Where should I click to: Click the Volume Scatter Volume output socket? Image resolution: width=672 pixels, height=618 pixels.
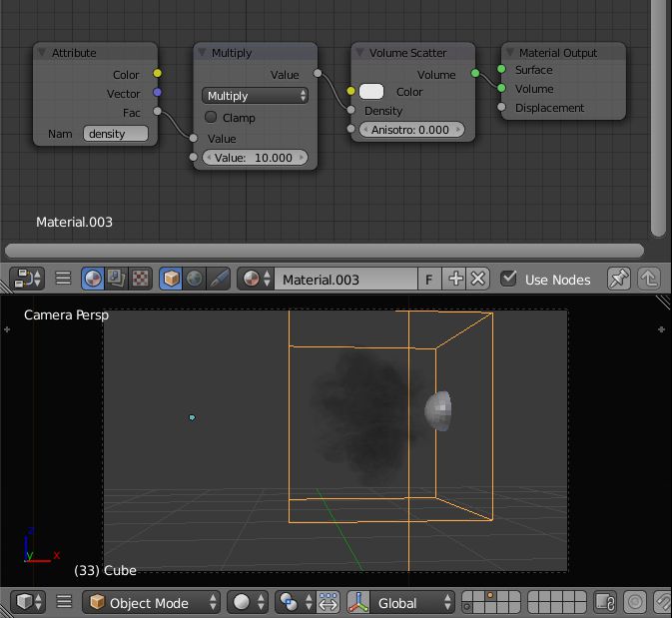(475, 73)
